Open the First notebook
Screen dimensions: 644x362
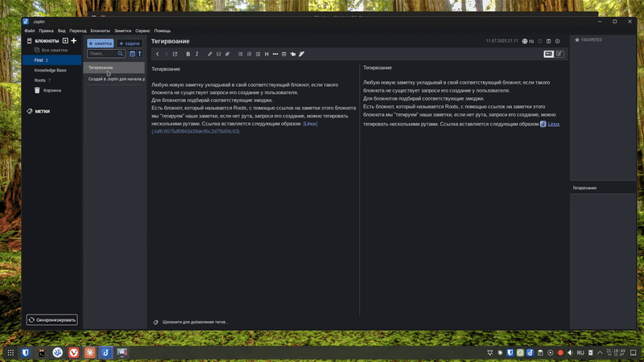pyautogui.click(x=52, y=60)
